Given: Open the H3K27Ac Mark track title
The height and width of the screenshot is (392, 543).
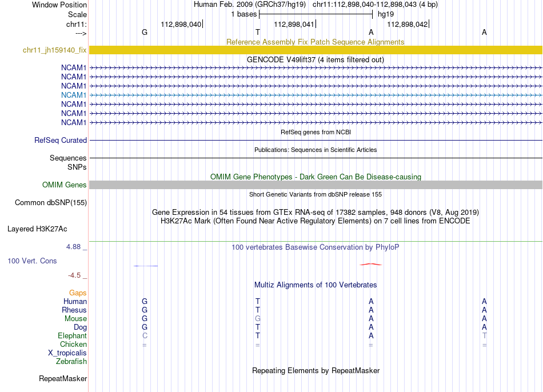Looking at the screenshot, I should (315, 221).
